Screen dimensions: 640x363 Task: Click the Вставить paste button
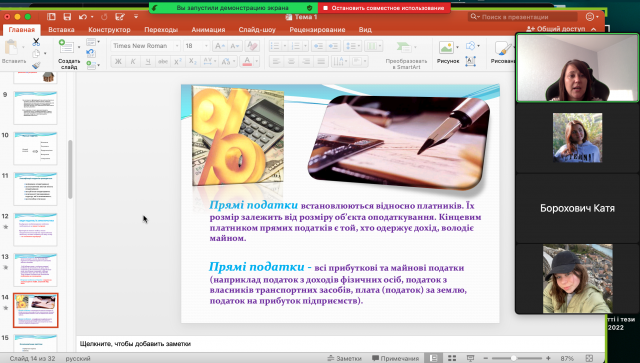13,52
